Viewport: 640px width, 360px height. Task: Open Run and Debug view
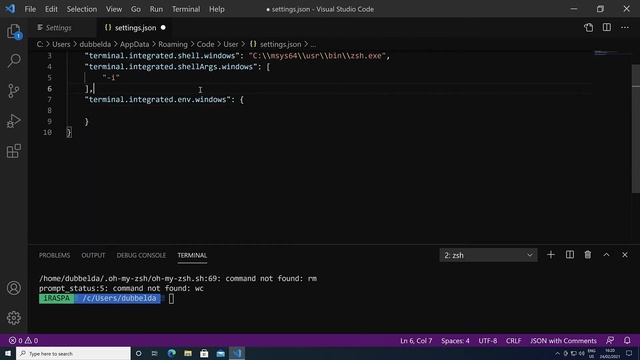[x=14, y=121]
